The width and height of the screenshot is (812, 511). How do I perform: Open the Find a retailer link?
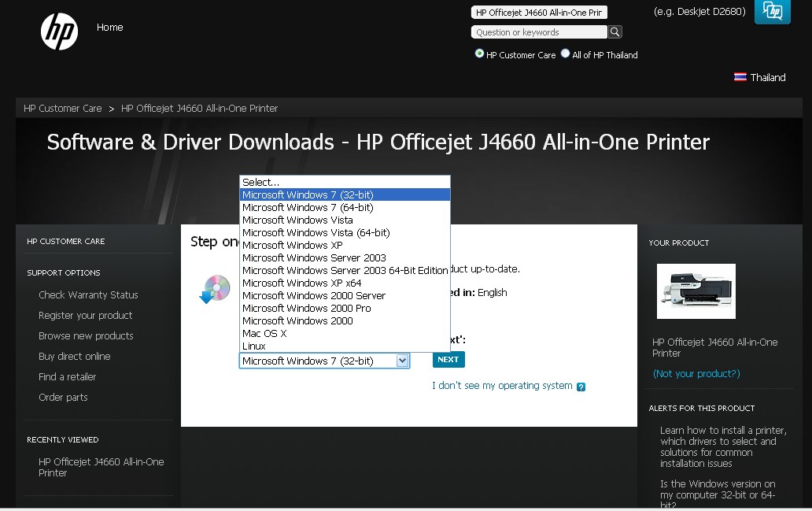pyautogui.click(x=68, y=377)
